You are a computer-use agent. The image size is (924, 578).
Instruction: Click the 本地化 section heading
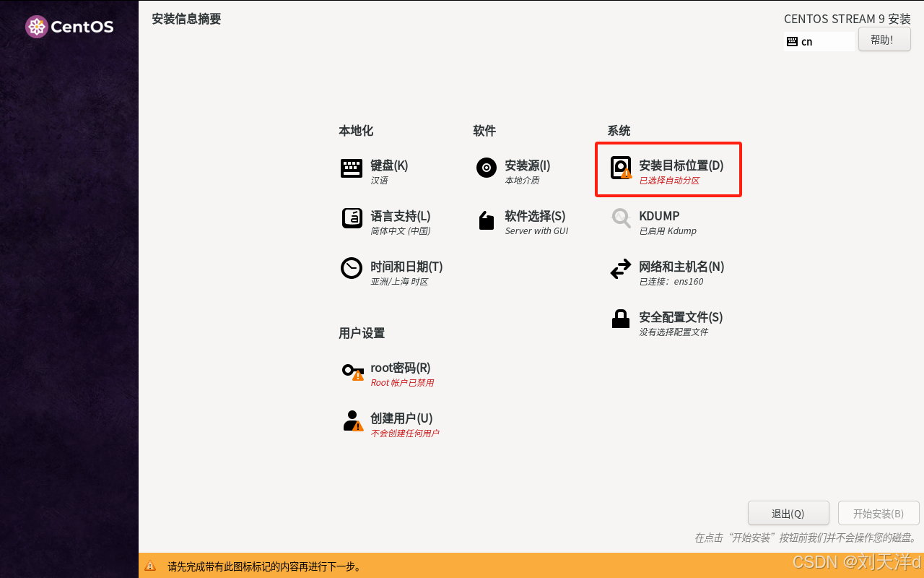click(x=356, y=131)
